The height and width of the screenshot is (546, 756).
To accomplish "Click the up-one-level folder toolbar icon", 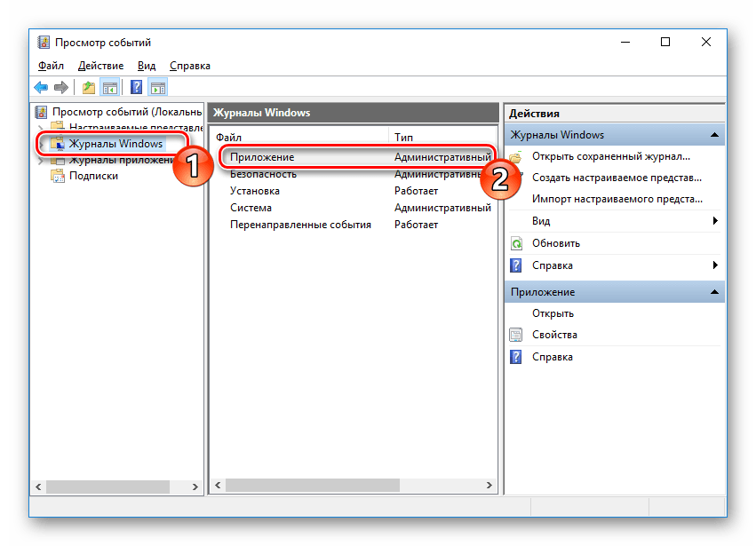I will [88, 87].
